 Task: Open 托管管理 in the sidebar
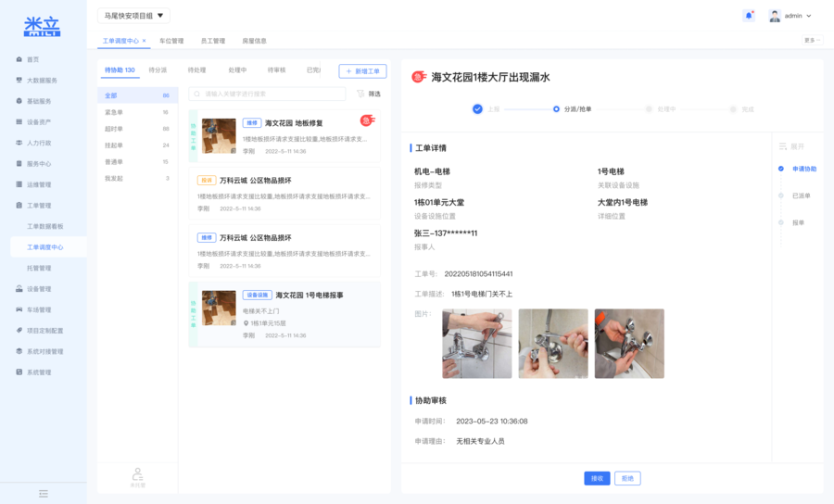point(39,268)
